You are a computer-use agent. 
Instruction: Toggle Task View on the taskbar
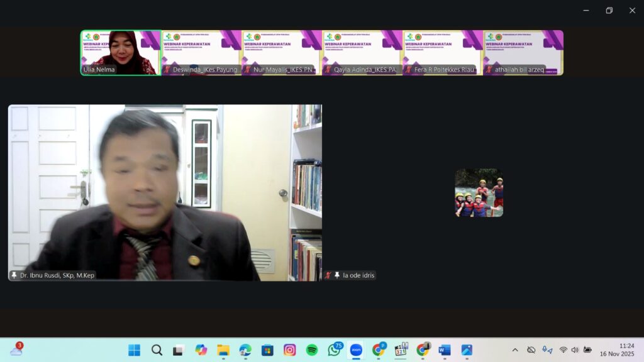(179, 350)
